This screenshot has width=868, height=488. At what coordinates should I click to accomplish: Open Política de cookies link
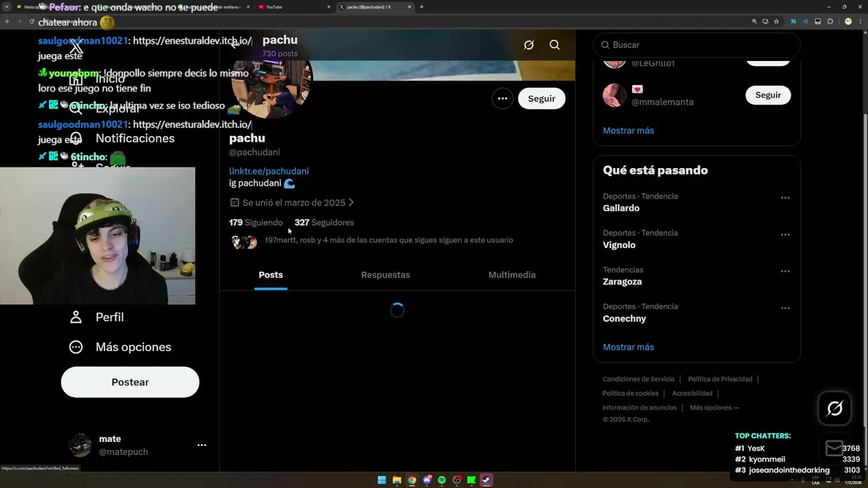pyautogui.click(x=631, y=393)
